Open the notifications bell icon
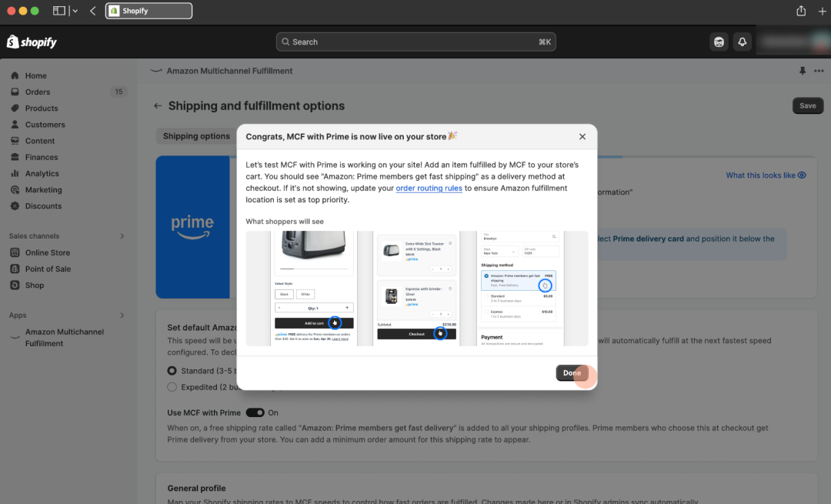831x504 pixels. [x=742, y=42]
